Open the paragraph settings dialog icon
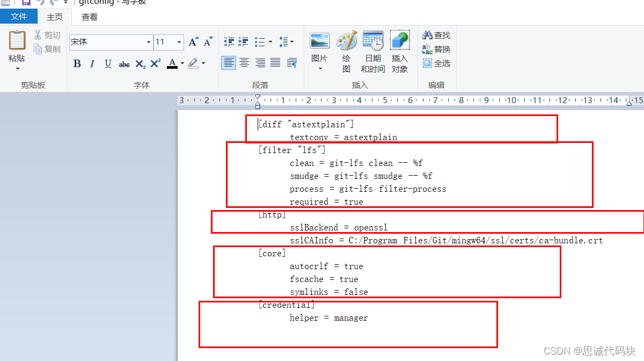Image resolution: width=644 pixels, height=361 pixels. 292,63
